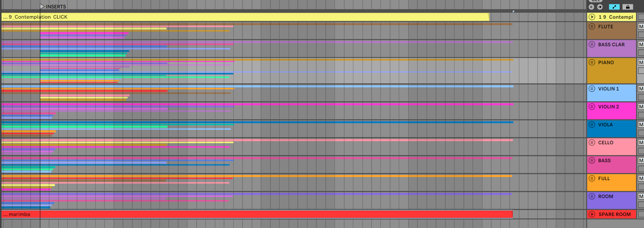Image resolution: width=644 pixels, height=228 pixels.
Task: Collapse the CELLO group track
Action: pos(592,142)
